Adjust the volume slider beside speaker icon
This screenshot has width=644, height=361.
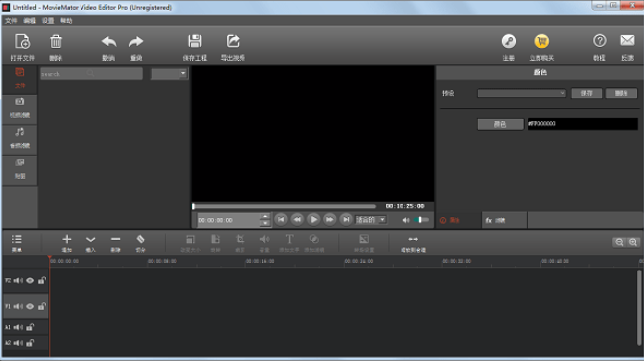coord(421,220)
